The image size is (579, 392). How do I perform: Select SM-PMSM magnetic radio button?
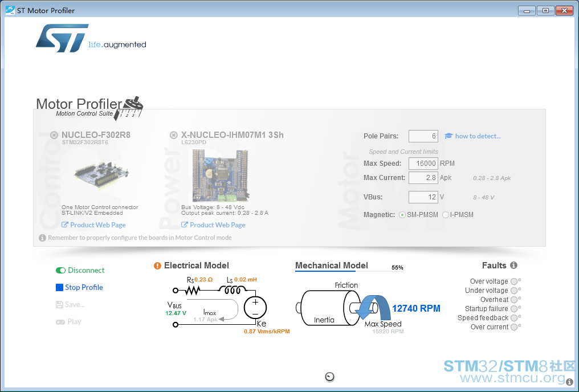tap(402, 215)
